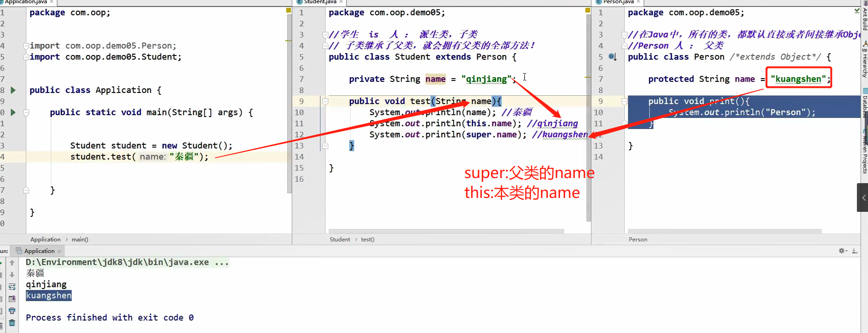This screenshot has width=868, height=333.
Task: Run the Application class from its gutter arrow
Action: pos(13,90)
